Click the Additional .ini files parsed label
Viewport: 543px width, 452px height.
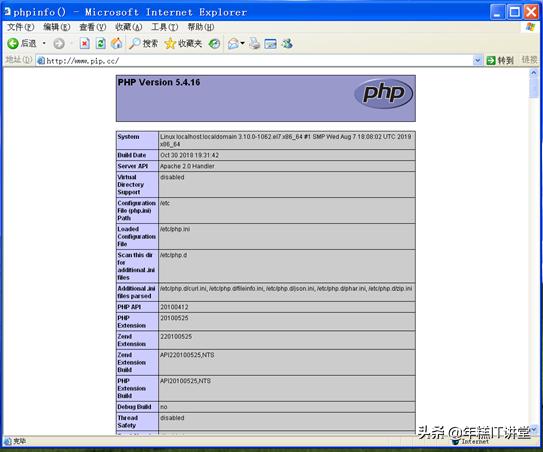point(136,292)
